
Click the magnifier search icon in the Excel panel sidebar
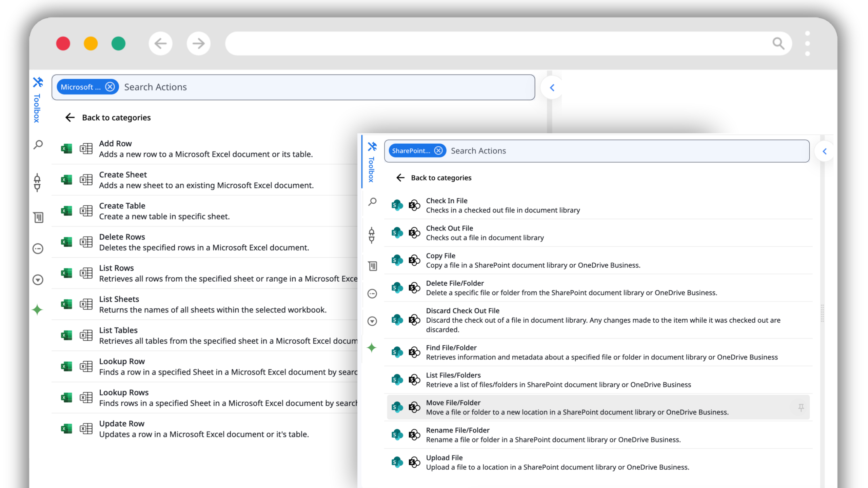38,145
